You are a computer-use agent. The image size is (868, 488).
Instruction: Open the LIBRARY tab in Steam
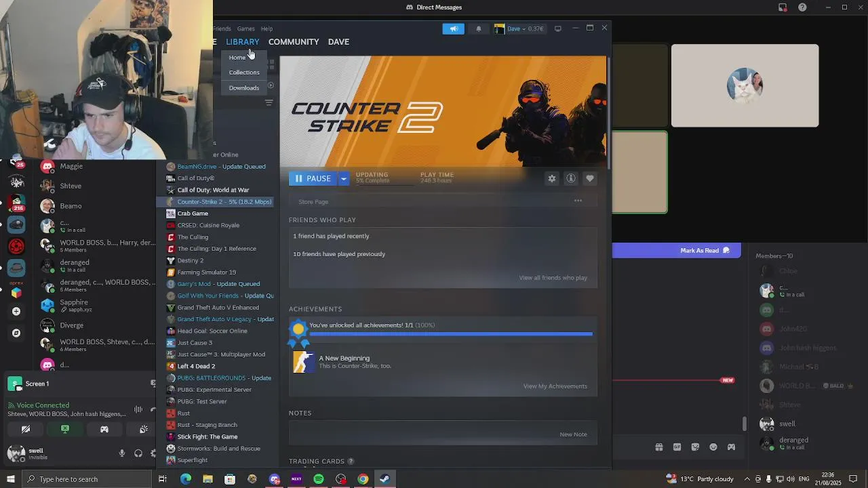point(243,42)
